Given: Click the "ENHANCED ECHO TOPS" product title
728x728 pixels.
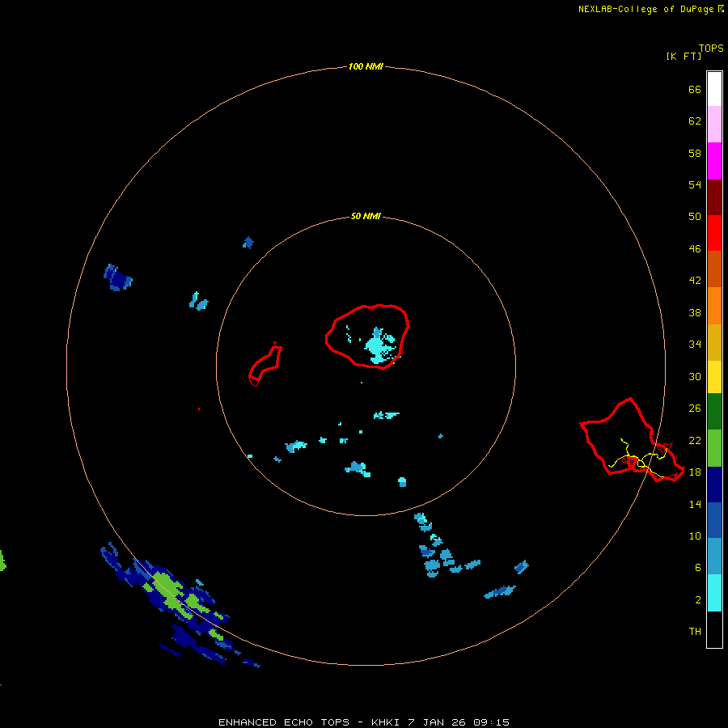Looking at the screenshot, I should (x=284, y=722).
